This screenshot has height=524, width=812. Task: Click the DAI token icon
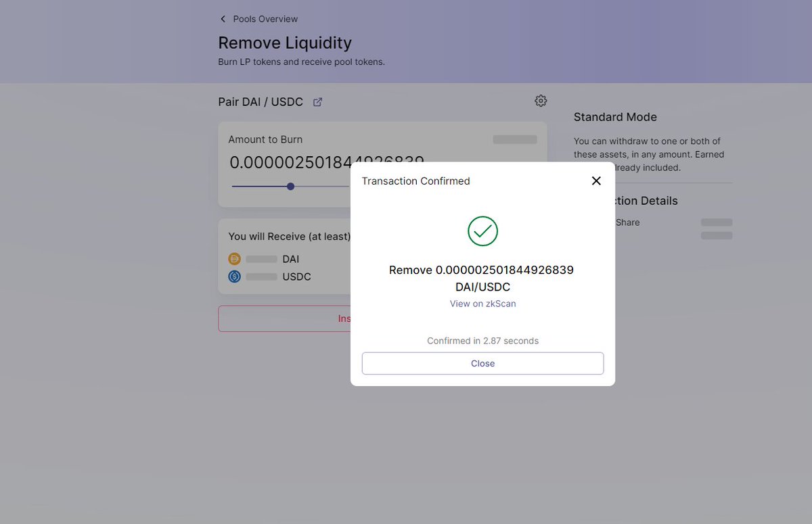point(235,259)
